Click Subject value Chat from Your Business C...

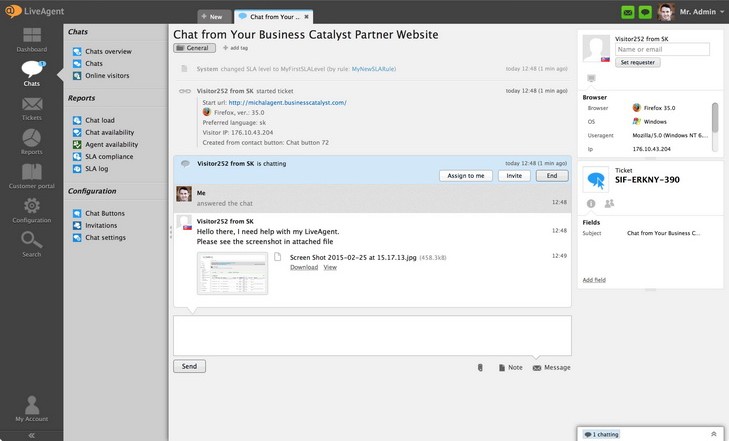pyautogui.click(x=663, y=233)
